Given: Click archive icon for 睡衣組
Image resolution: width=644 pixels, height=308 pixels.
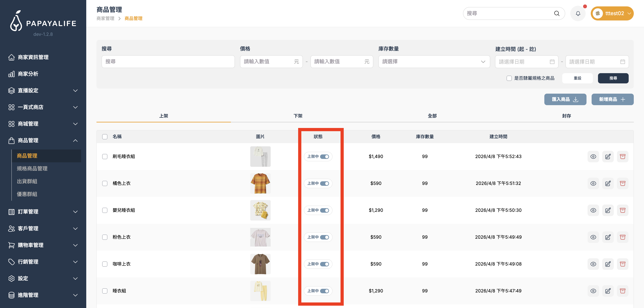Looking at the screenshot, I should tap(622, 291).
